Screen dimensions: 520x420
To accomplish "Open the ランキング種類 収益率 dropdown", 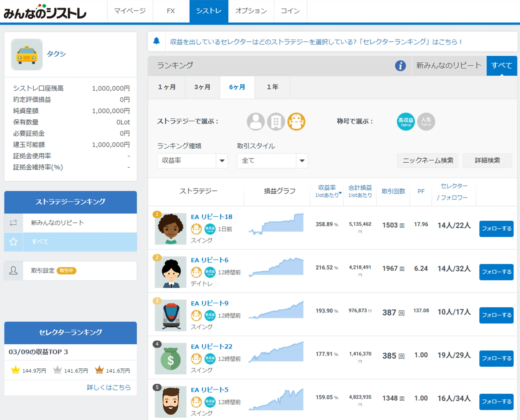I will pyautogui.click(x=192, y=161).
